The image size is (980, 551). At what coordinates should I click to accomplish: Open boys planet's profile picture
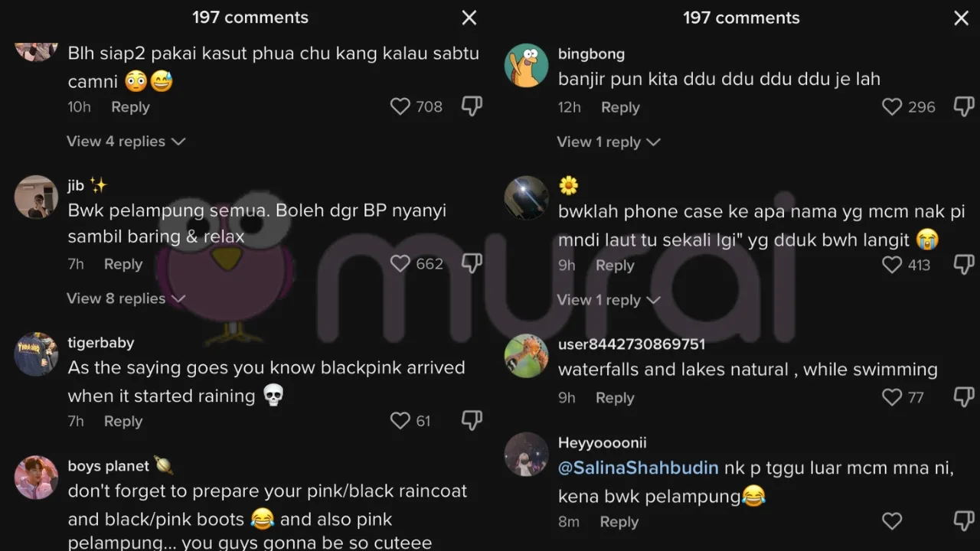tap(36, 478)
